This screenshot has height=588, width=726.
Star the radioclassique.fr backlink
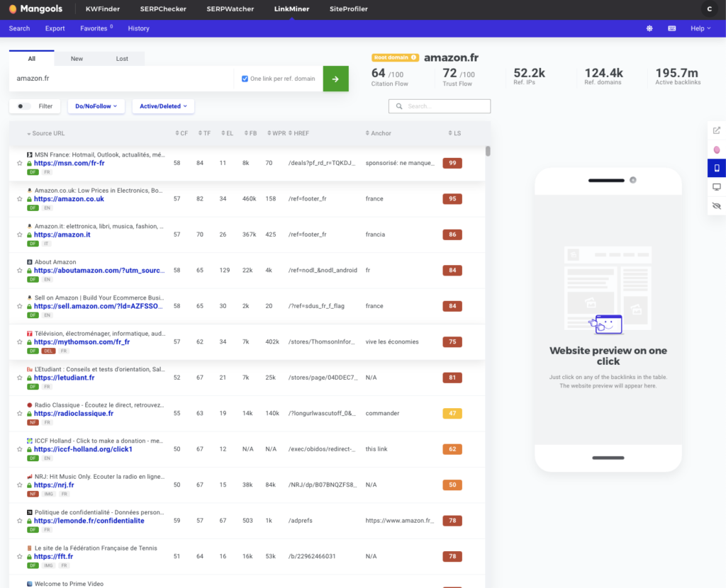[19, 414]
